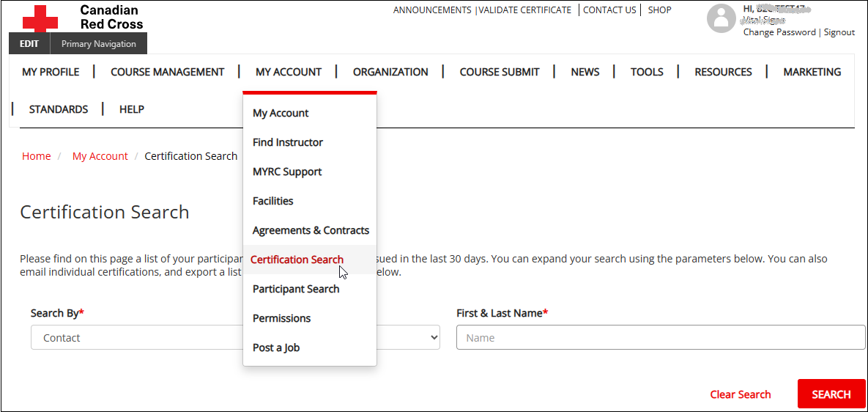868x412 pixels.
Task: Open ORGANIZATION menu
Action: pos(390,72)
